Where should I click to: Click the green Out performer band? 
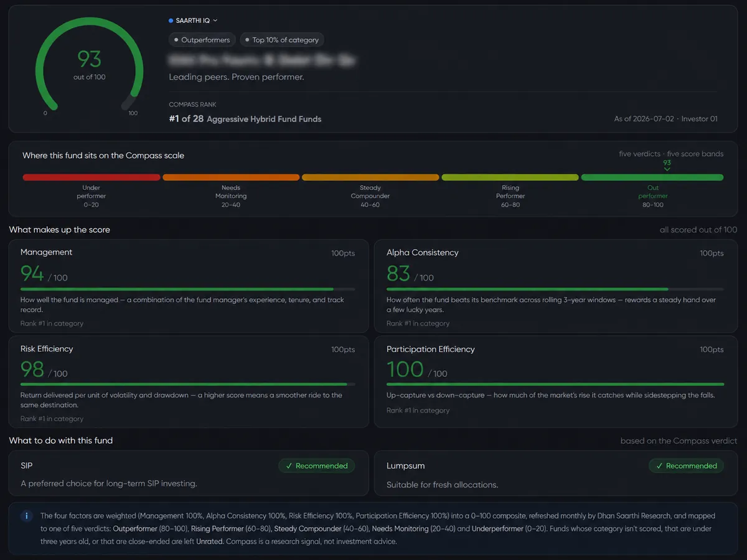coord(652,177)
